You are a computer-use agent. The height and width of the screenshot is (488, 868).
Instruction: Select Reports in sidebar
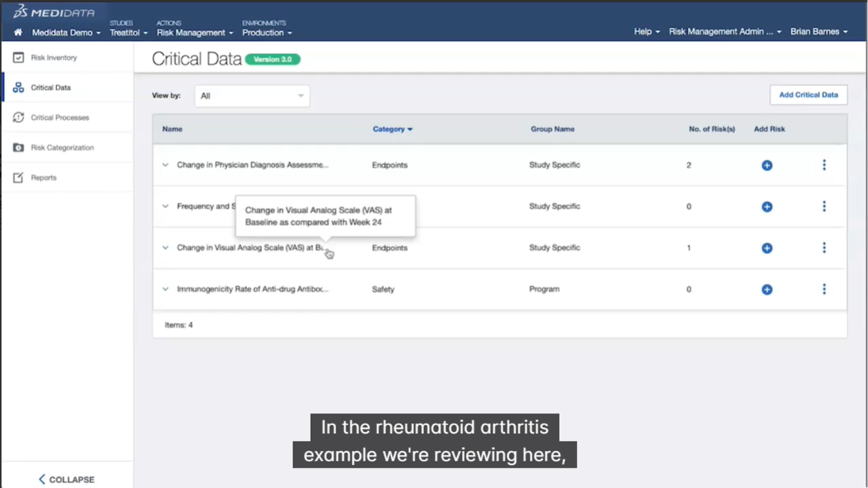43,178
